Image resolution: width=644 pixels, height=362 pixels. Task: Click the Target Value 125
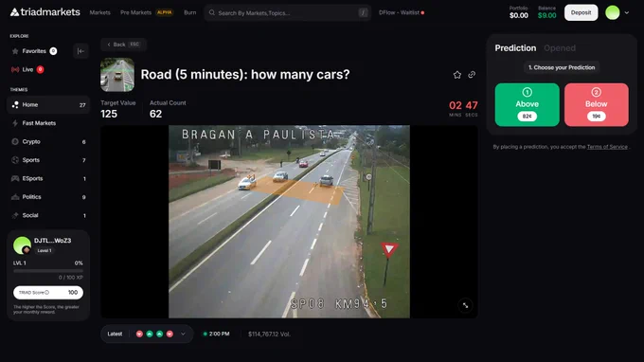tap(109, 114)
